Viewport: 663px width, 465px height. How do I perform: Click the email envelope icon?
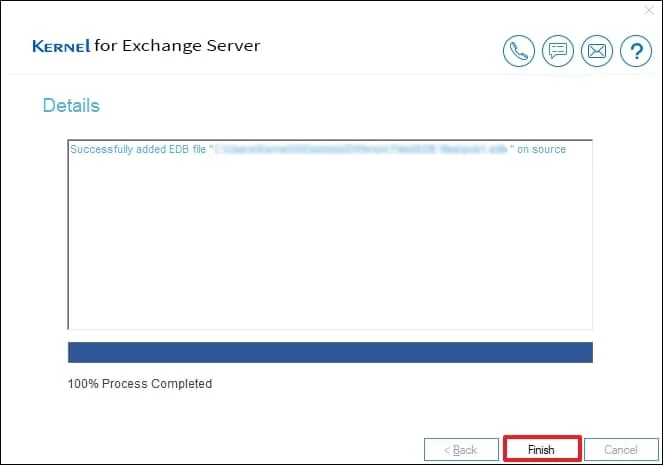pos(597,51)
